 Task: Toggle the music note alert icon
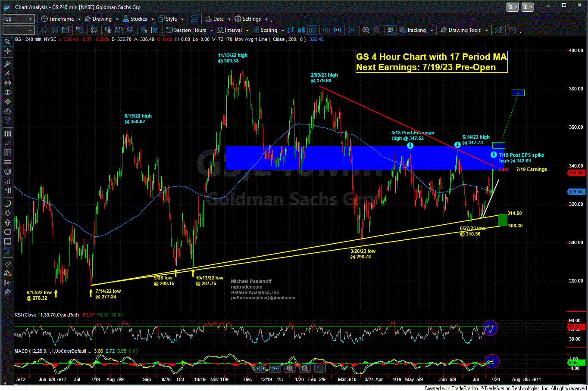click(x=291, y=30)
